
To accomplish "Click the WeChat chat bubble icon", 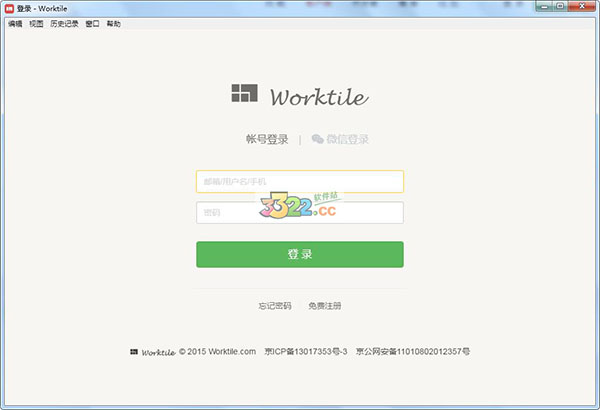I will 318,139.
